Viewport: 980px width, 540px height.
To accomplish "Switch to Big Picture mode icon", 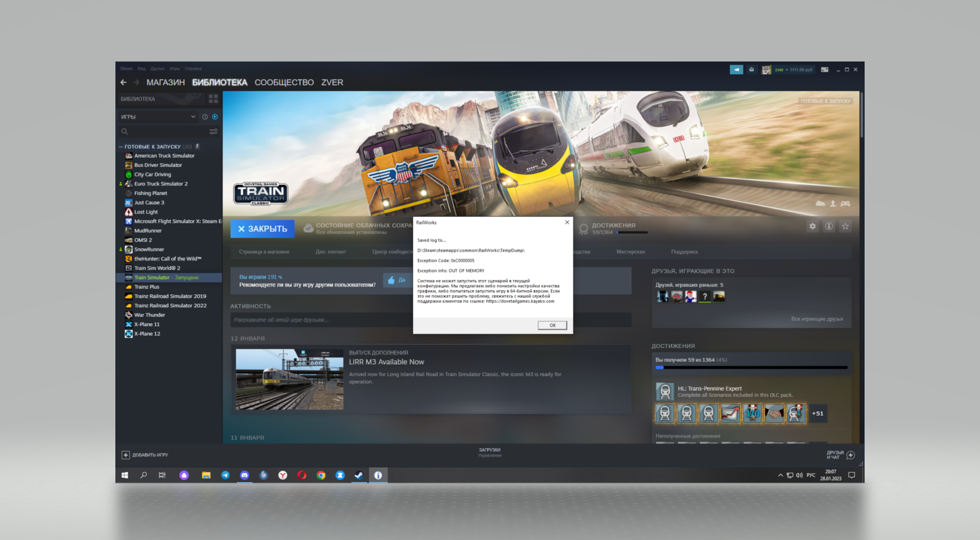I will click(824, 69).
